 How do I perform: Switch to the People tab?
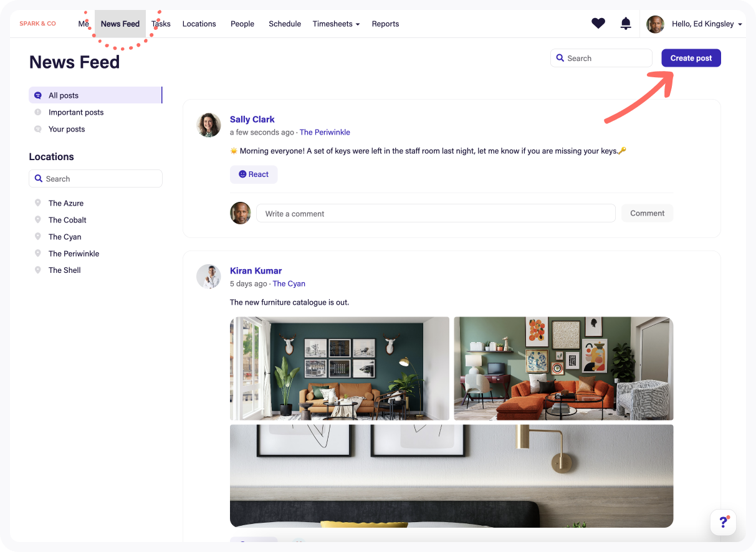pos(242,24)
